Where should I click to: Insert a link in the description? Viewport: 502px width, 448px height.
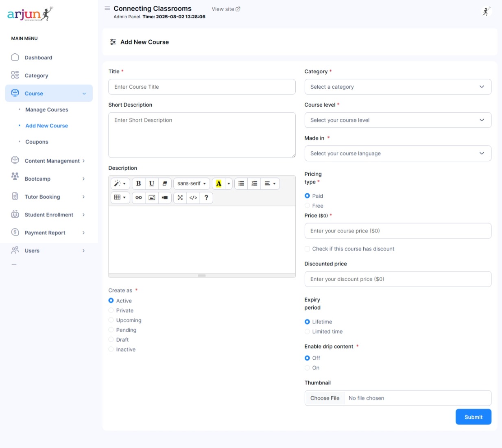coord(139,198)
